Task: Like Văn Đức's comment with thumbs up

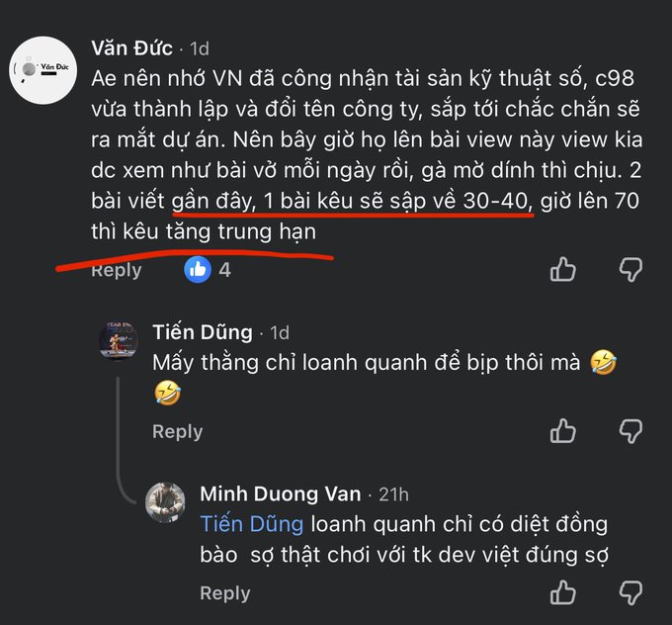Action: coord(563,269)
